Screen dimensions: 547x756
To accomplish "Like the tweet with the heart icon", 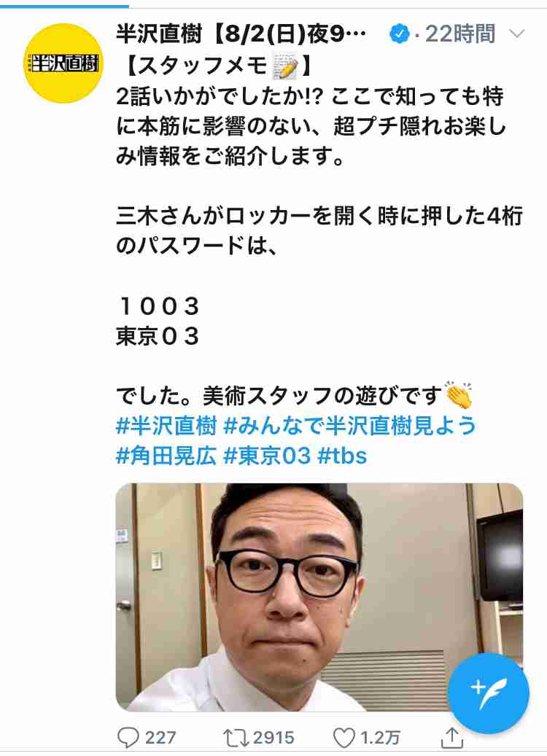I will pos(344,738).
